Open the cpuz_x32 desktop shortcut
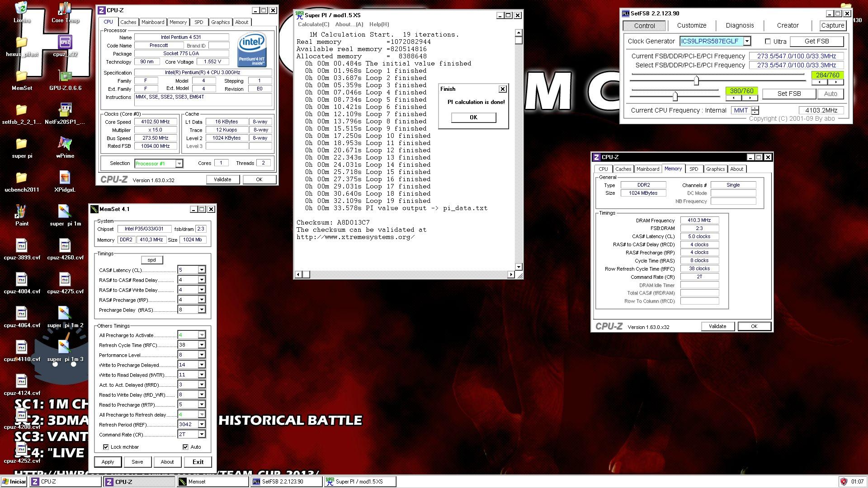 (65, 46)
